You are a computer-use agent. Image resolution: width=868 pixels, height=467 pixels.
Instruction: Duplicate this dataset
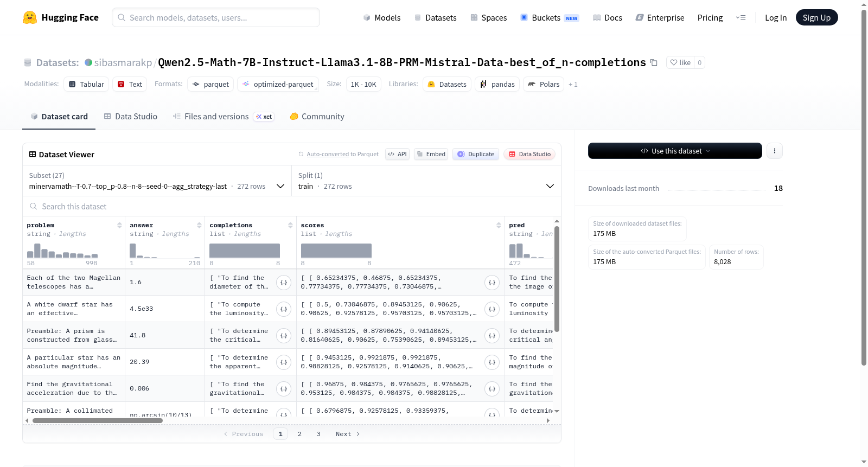476,154
